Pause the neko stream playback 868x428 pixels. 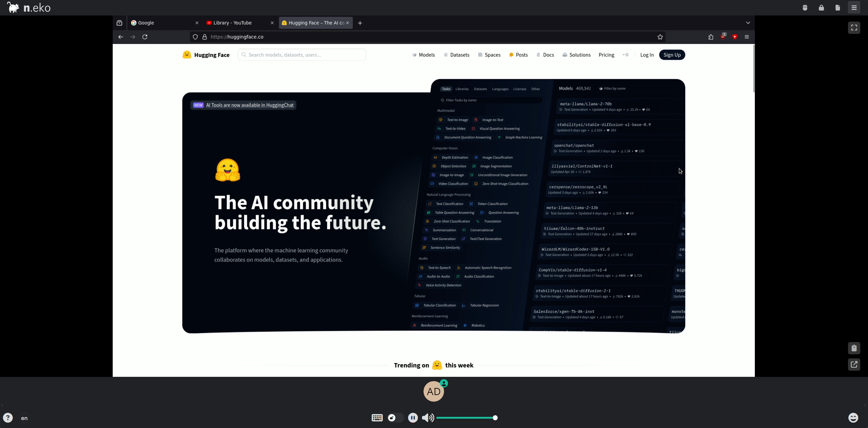413,418
